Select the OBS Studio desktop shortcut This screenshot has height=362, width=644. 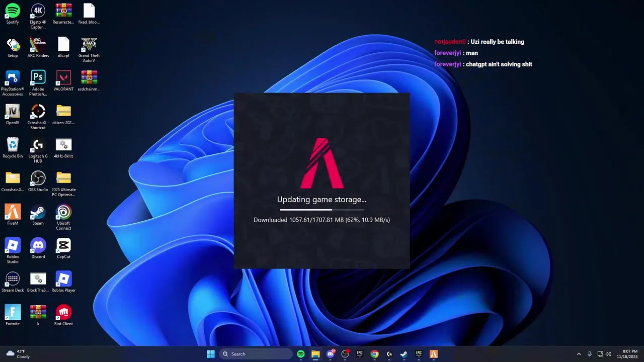[38, 182]
